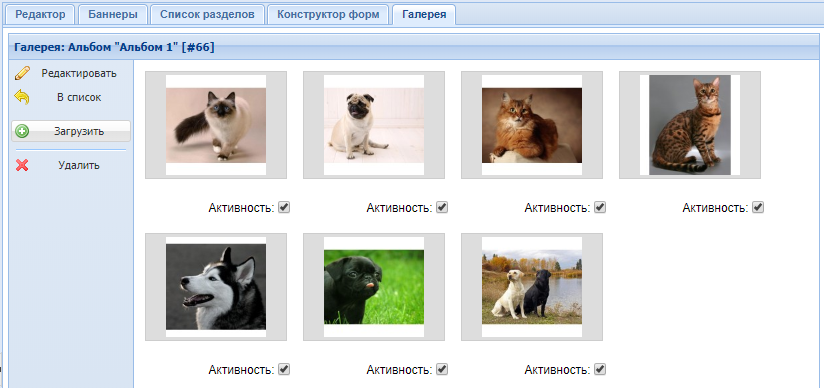
Task: Select the orange fluffy cat thumbnail
Action: pos(532,125)
